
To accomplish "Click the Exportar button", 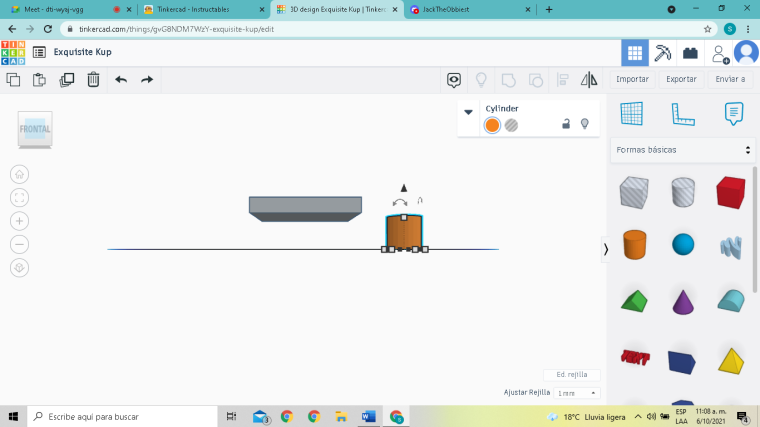I will (681, 79).
